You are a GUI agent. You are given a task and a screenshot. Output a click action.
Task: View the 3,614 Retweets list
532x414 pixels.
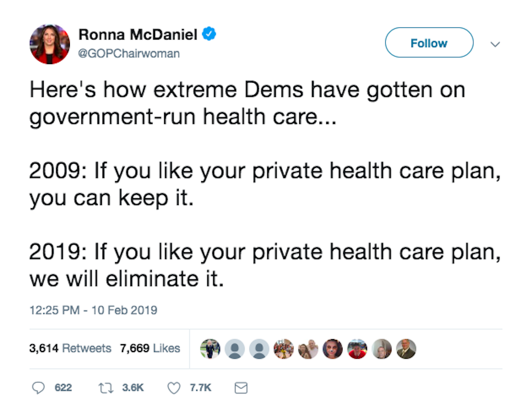pos(70,348)
